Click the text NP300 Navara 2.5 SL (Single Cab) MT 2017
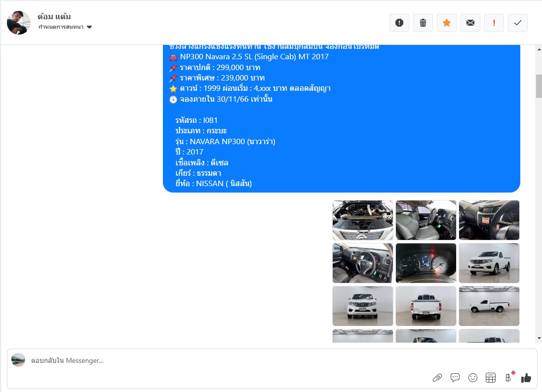The image size is (542, 392). (254, 57)
